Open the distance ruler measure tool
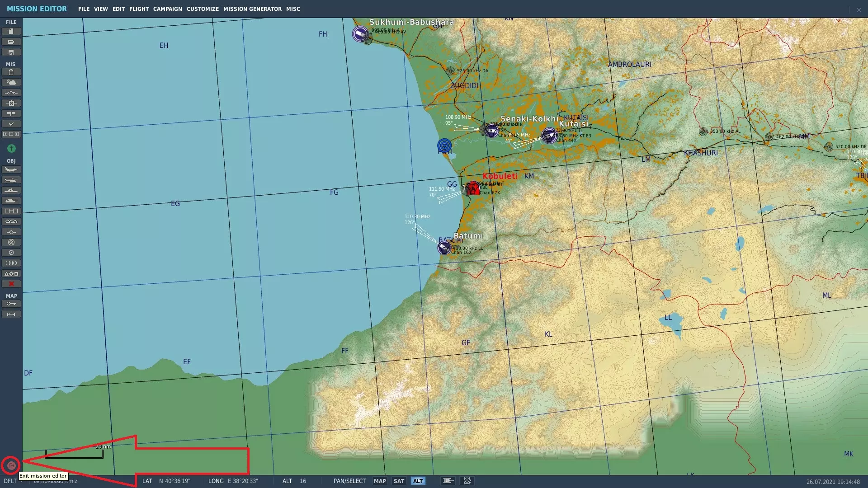Screen dimensions: 868x488 [x=11, y=314]
